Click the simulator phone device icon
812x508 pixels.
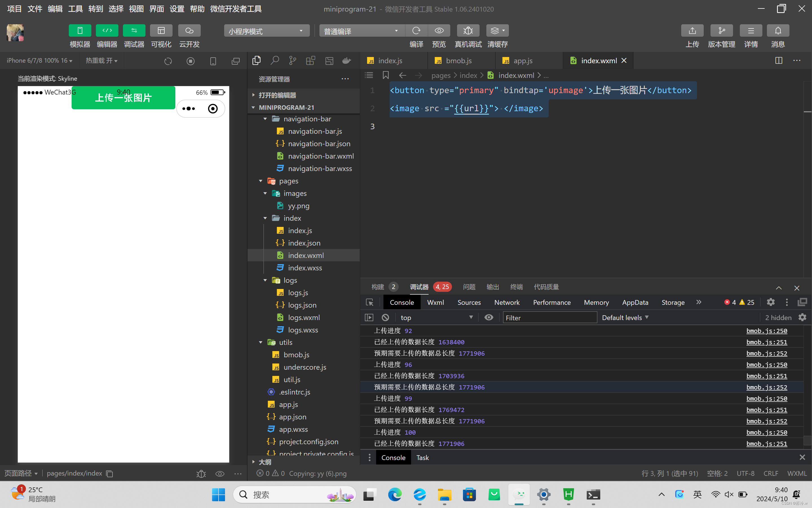tap(213, 61)
